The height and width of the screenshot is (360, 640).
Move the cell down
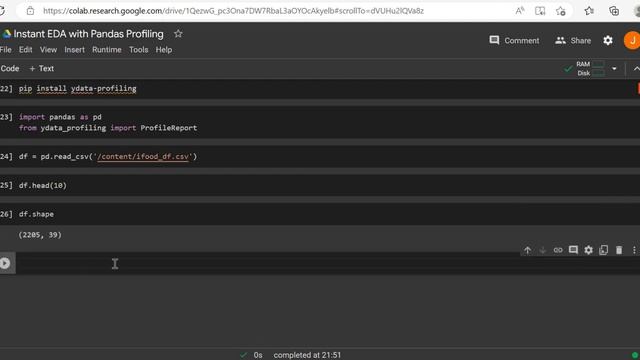coord(542,250)
